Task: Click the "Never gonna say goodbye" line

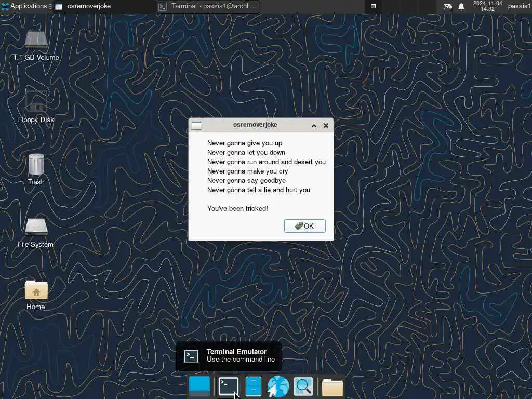Action: point(246,180)
